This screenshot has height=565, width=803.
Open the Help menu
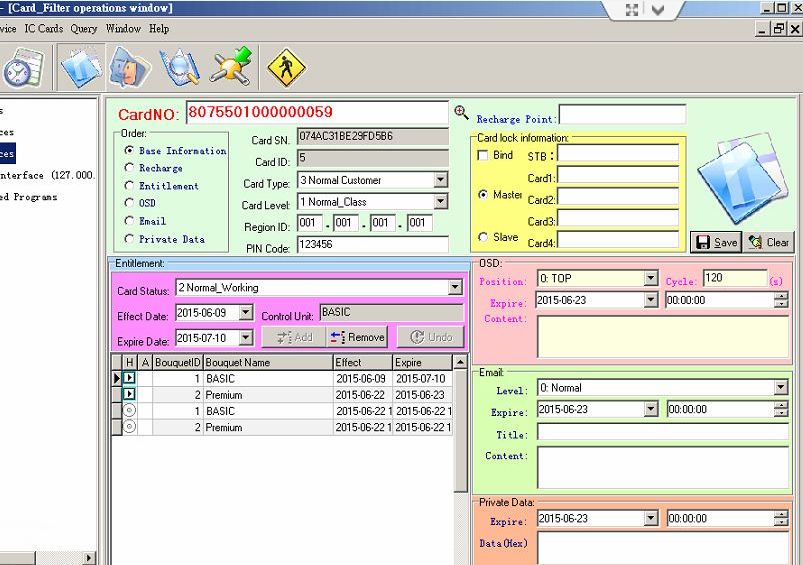[x=159, y=29]
